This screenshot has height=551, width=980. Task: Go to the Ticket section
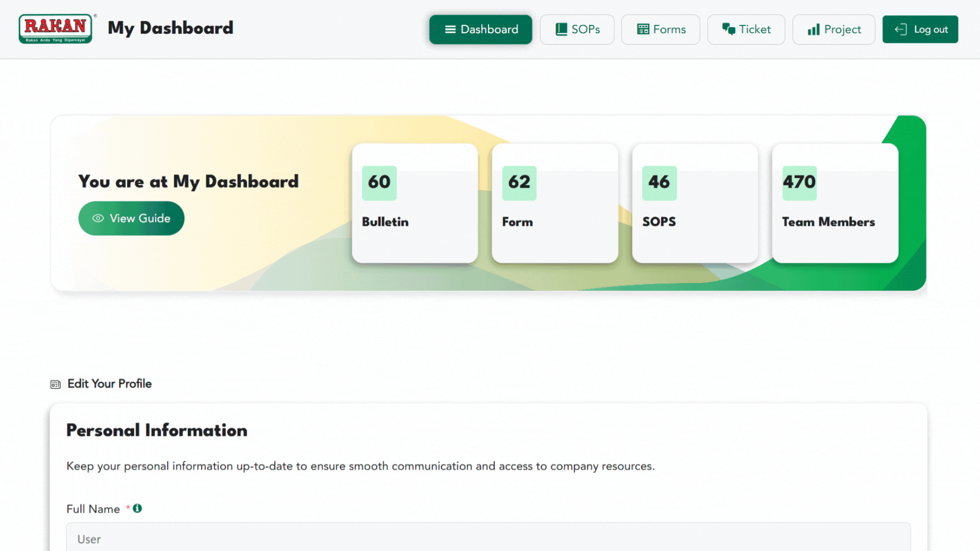[x=746, y=30]
